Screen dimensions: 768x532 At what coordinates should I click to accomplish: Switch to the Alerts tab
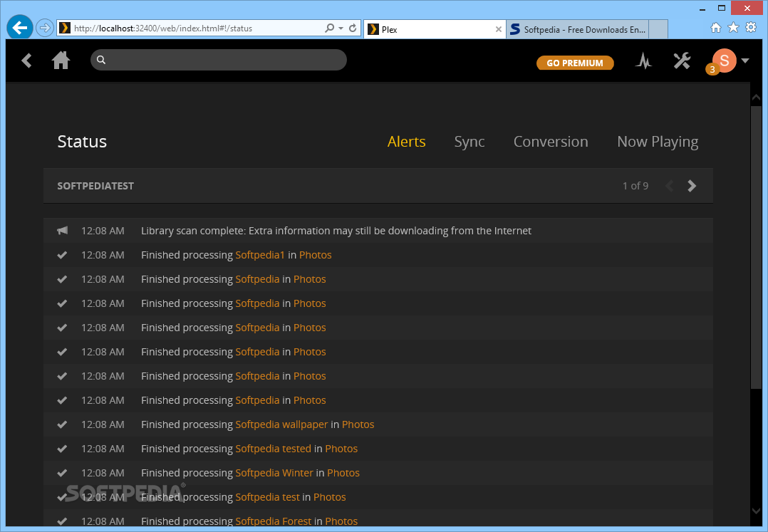point(407,142)
